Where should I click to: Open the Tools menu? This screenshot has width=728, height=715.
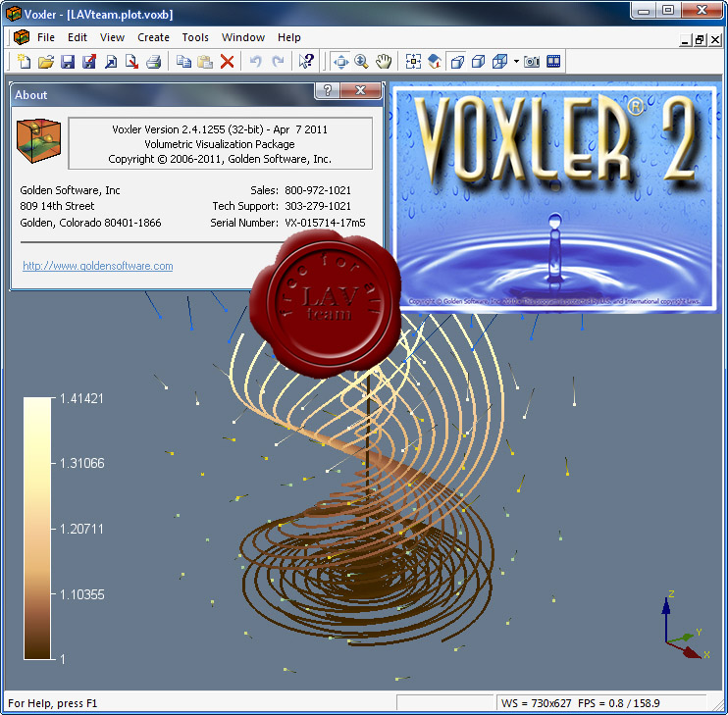coord(195,37)
